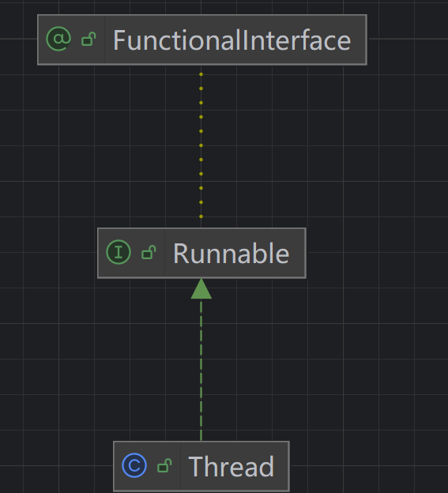This screenshot has width=448, height=493.
Task: Click the open lock icon on FunctionalInterface
Action: tap(88, 39)
